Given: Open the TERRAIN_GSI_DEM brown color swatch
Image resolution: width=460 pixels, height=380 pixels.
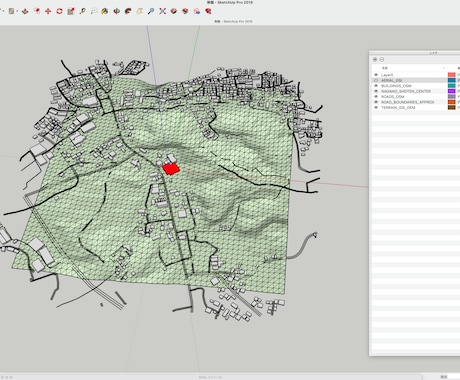Looking at the screenshot, I should coord(452,107).
